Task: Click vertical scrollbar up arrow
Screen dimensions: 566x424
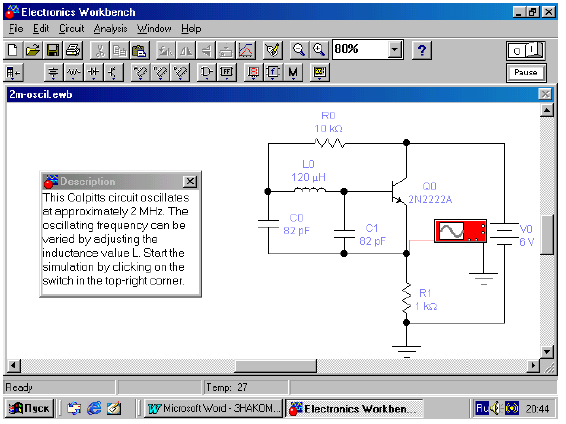Action: [547, 110]
